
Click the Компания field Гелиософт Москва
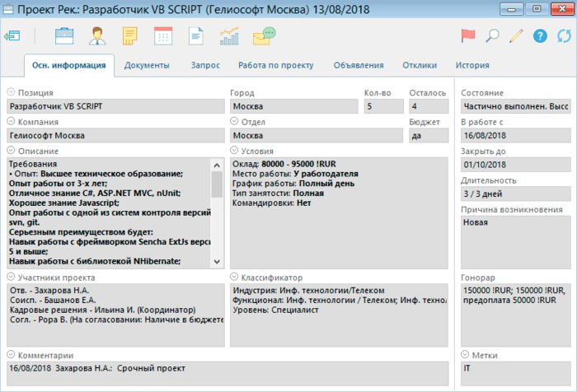pos(115,135)
